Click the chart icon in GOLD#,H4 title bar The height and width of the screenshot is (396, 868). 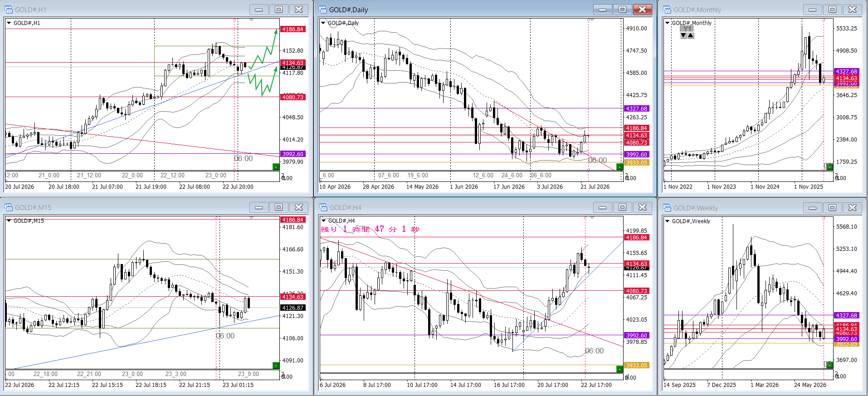point(323,207)
